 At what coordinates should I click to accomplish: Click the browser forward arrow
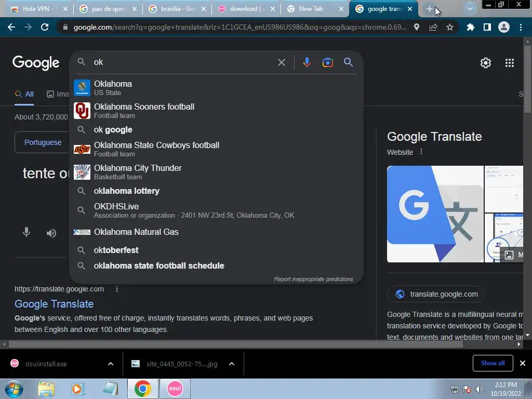point(28,27)
